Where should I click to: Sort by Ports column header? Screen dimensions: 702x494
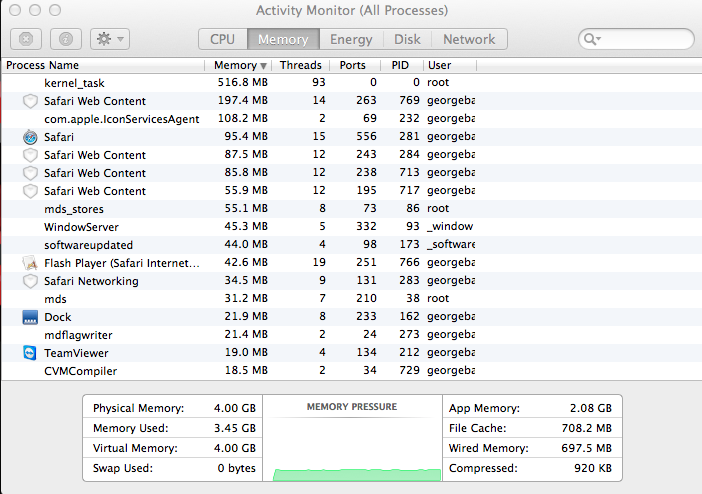click(353, 65)
